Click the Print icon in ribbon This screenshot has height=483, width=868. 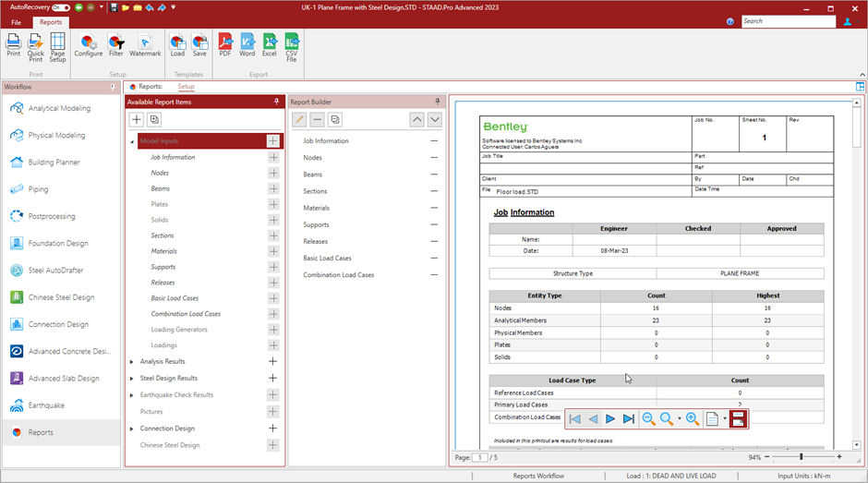tap(13, 45)
